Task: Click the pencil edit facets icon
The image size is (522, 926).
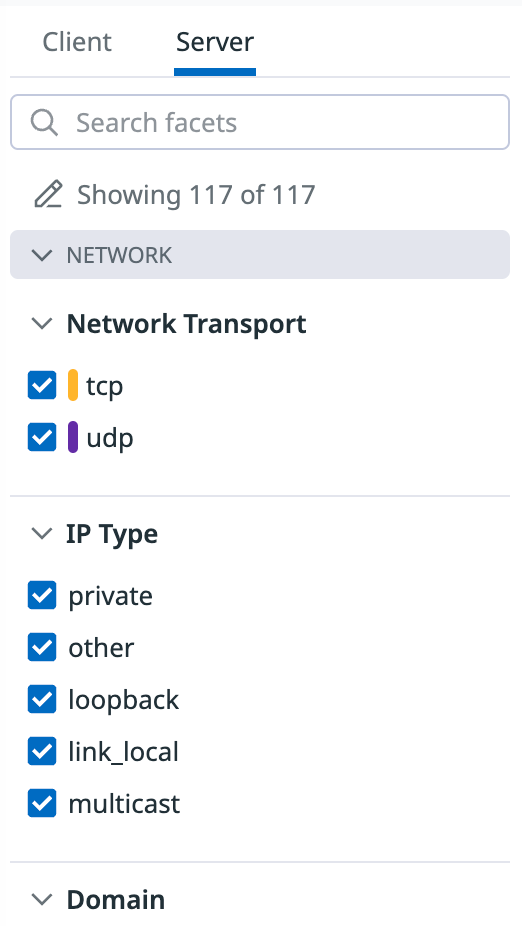Action: 48,195
